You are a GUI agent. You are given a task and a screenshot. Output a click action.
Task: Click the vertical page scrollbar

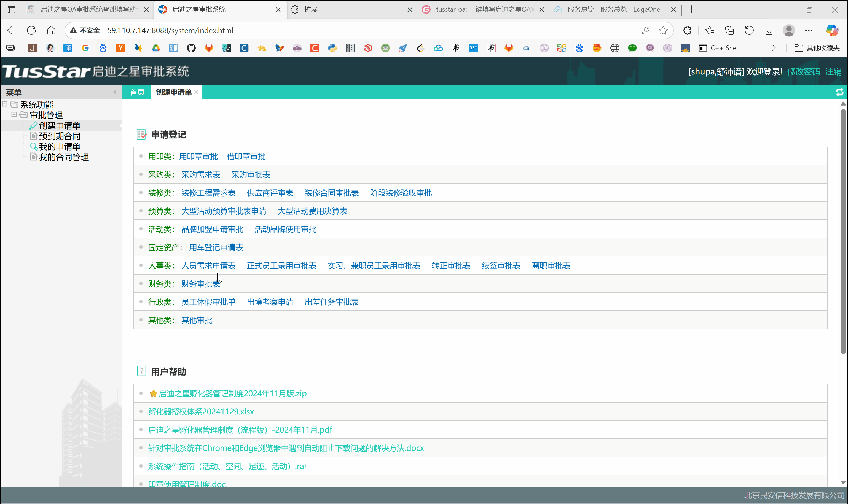tap(843, 231)
